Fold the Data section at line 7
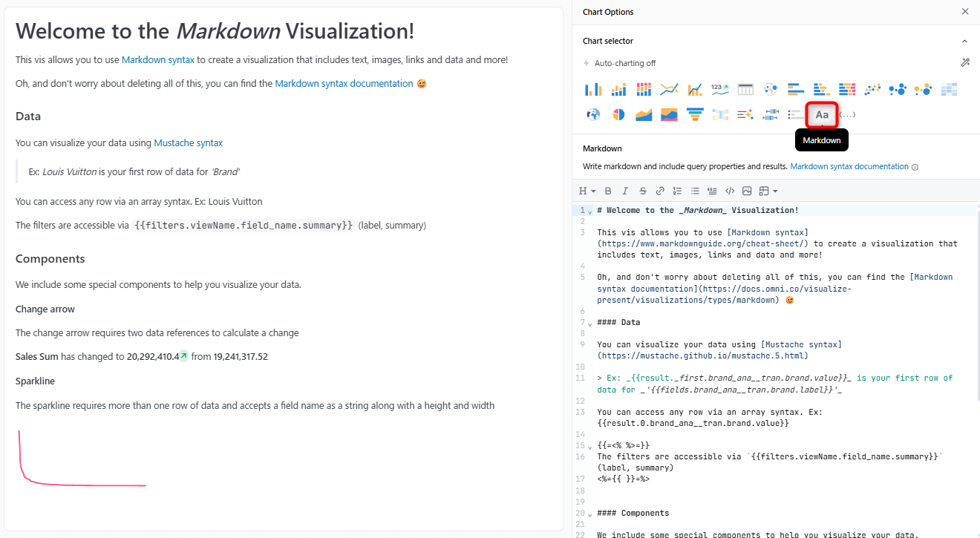Image resolution: width=980 pixels, height=538 pixels. tap(590, 324)
